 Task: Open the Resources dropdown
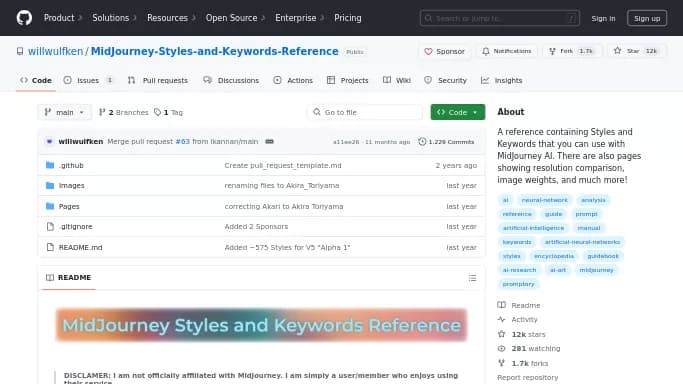click(171, 18)
